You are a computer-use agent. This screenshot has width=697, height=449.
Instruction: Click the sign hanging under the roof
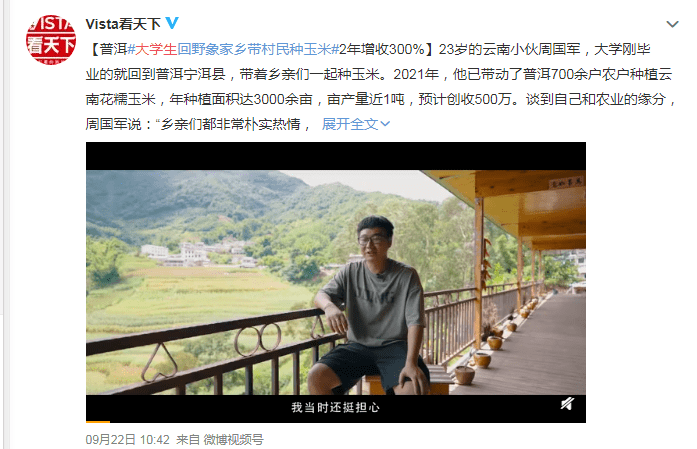tap(566, 182)
